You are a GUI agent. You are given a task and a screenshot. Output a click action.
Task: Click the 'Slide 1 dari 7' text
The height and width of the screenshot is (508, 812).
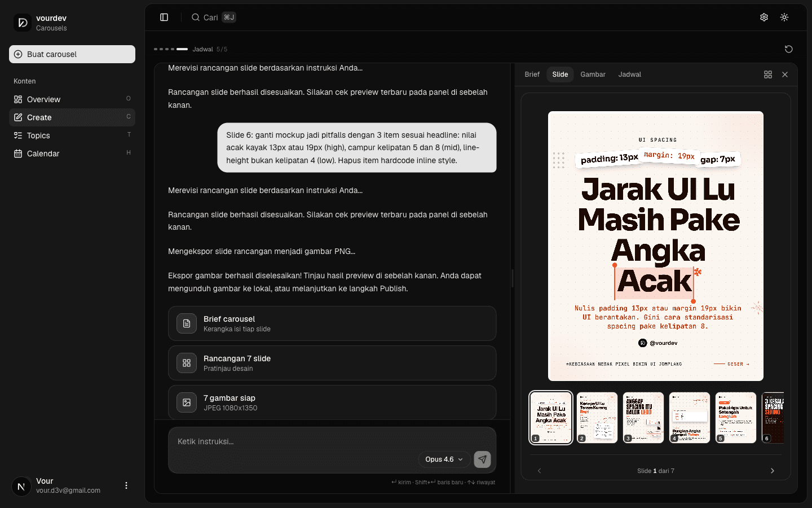pos(656,471)
